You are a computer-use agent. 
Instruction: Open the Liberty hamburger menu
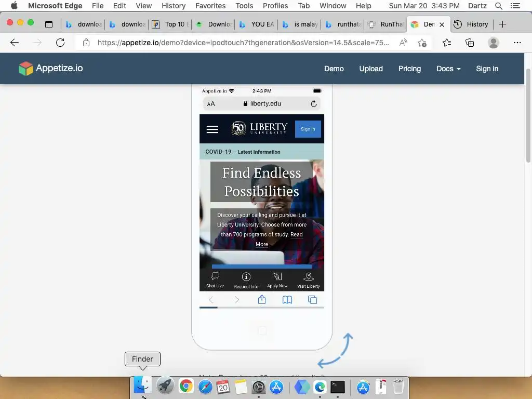212,129
